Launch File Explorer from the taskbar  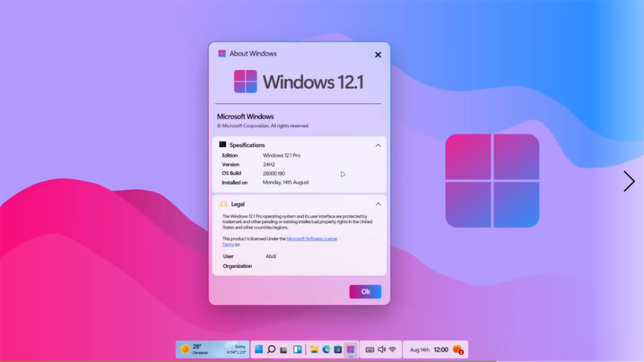click(x=314, y=349)
